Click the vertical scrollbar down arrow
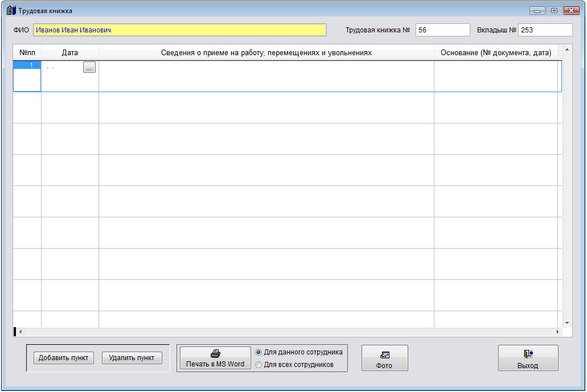 pos(567,323)
